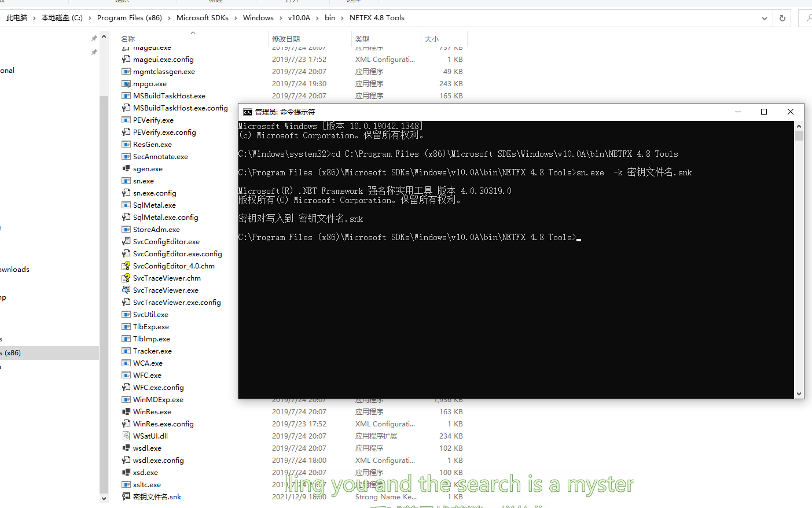Click the pin icon in the Quick Access sidebar
Image resolution: width=812 pixels, height=508 pixels.
click(94, 38)
